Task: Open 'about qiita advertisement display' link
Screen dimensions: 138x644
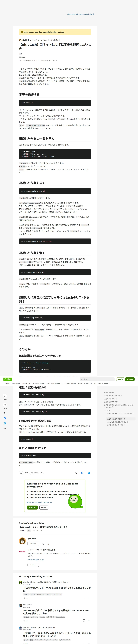Action: 81,14
